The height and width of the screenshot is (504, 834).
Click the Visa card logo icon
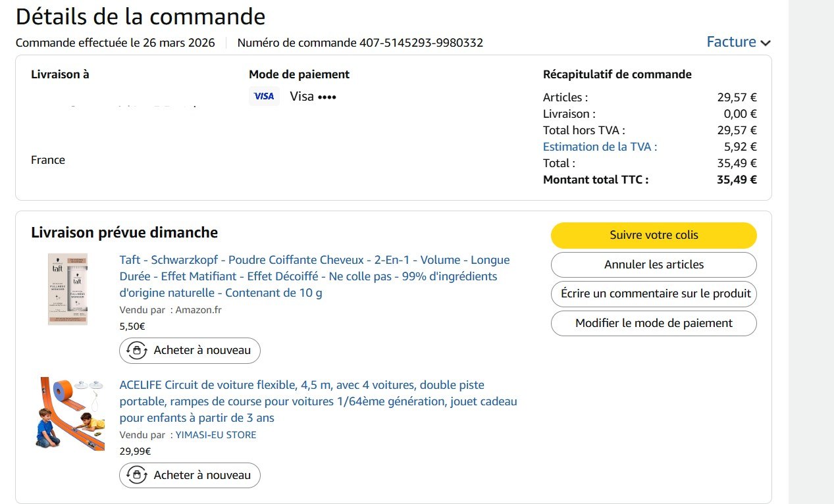click(264, 97)
